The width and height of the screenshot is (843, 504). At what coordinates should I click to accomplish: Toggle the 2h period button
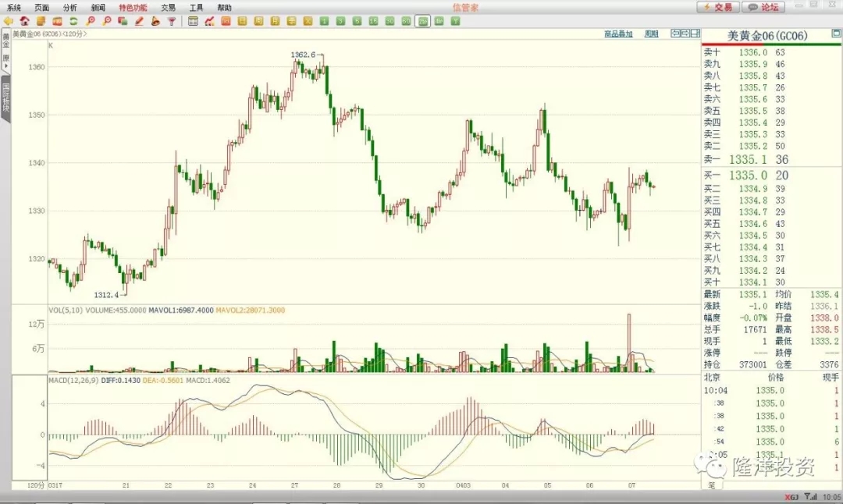pos(423,22)
